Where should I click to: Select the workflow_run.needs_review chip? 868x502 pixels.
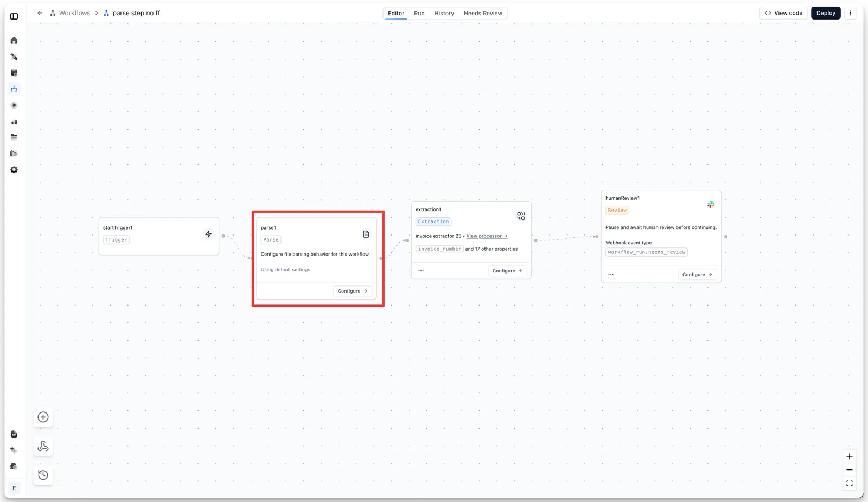[647, 252]
